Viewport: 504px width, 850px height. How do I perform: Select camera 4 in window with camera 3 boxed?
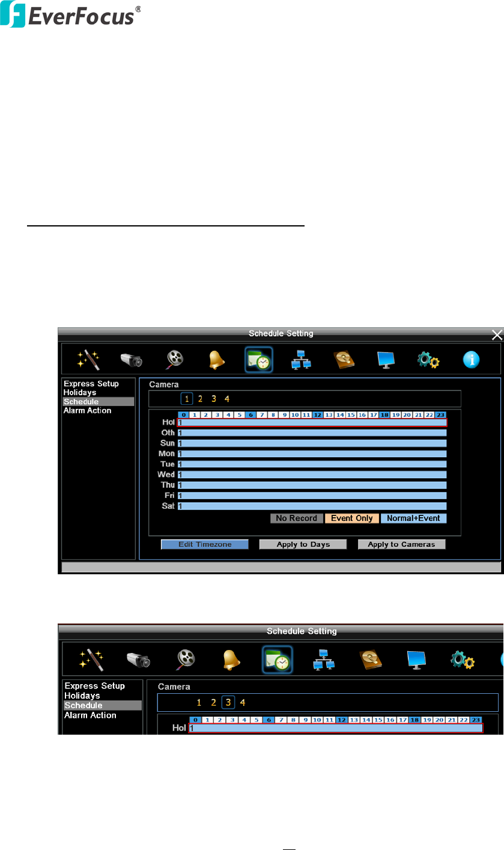click(x=243, y=702)
